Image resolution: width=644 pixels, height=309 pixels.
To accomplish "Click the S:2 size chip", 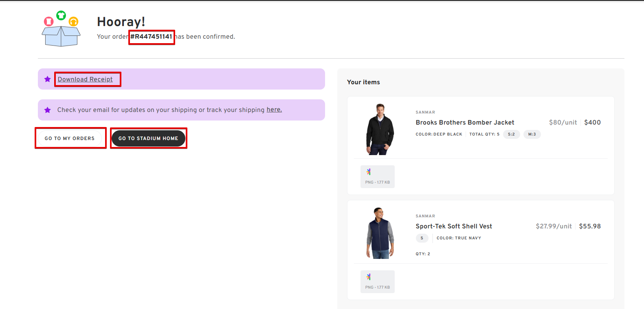I will click(x=511, y=134).
